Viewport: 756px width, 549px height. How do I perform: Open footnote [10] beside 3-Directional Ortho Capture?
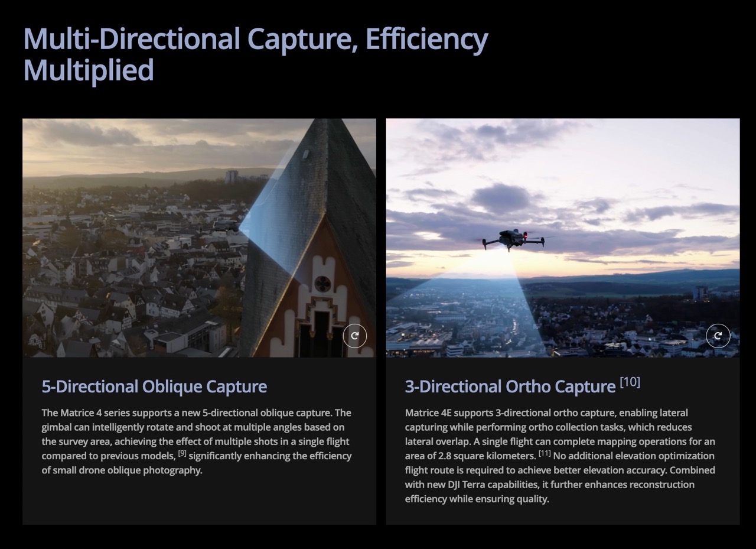(630, 382)
